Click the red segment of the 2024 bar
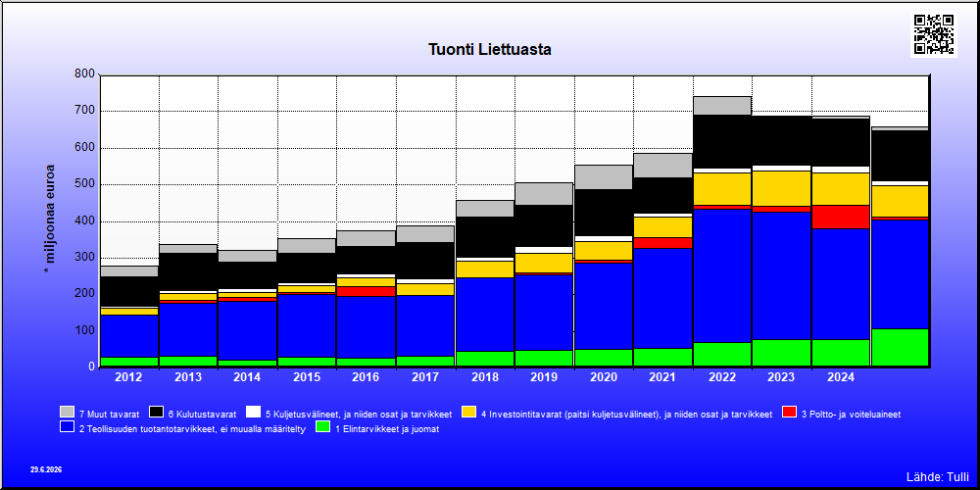The image size is (980, 490). click(841, 217)
